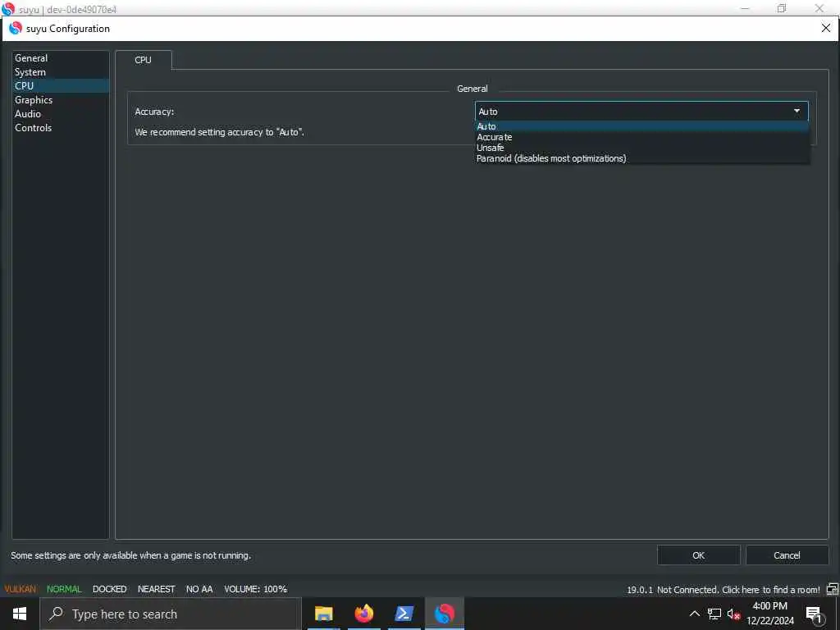Click Not Connected room finder link
The width and height of the screenshot is (840, 630).
pos(738,590)
